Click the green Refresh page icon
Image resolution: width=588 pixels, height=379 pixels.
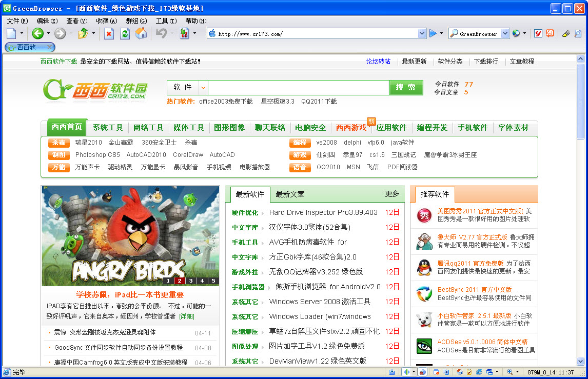pyautogui.click(x=125, y=33)
